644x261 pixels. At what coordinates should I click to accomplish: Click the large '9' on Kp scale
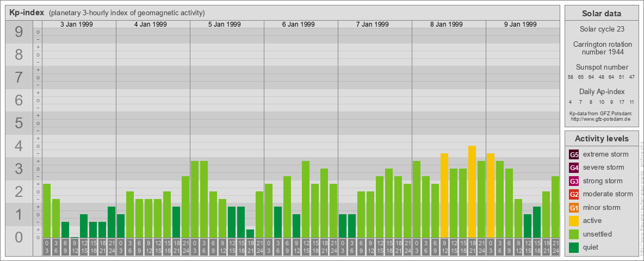click(x=18, y=32)
